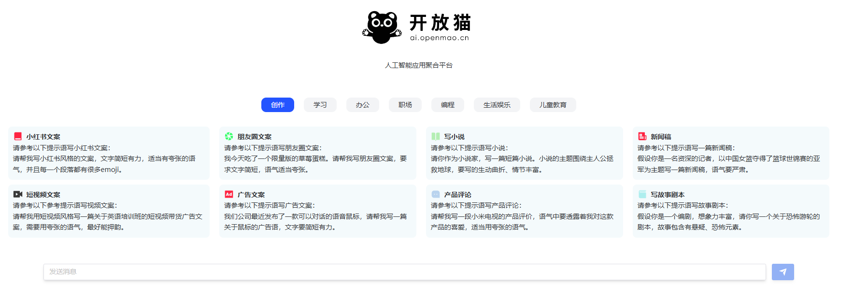Open the 办公 category tab
The height and width of the screenshot is (300, 868).
363,105
